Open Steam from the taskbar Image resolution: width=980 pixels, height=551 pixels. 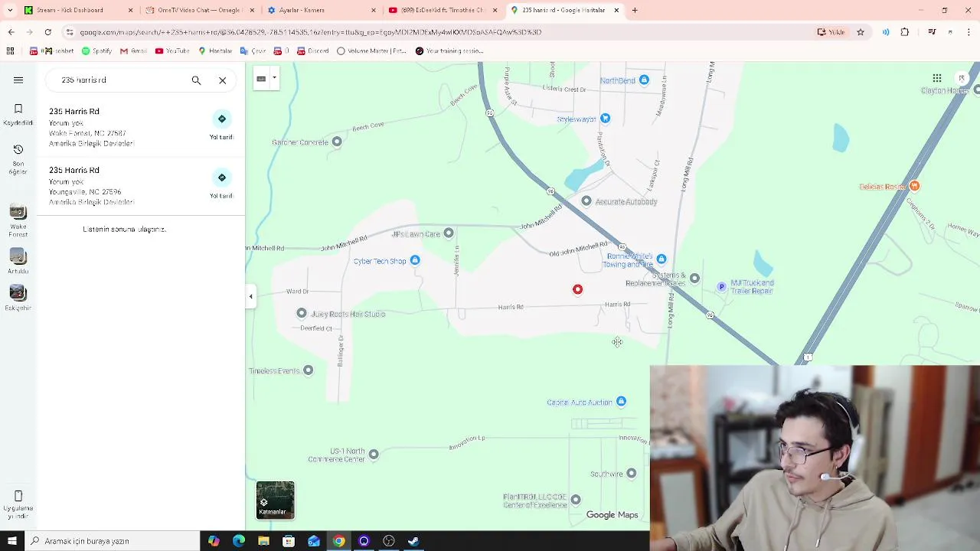click(x=413, y=541)
